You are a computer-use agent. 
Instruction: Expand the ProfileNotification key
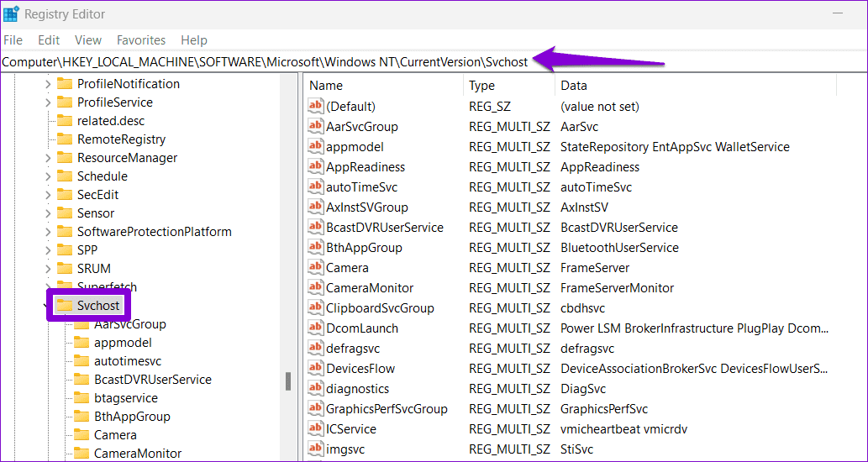(x=48, y=84)
